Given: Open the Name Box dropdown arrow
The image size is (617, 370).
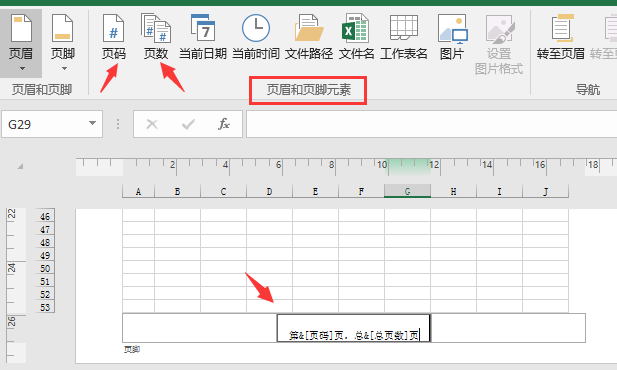Looking at the screenshot, I should click(x=92, y=123).
